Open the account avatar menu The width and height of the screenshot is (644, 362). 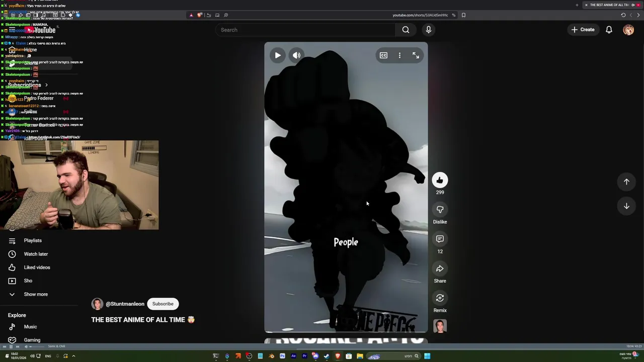tap(628, 30)
